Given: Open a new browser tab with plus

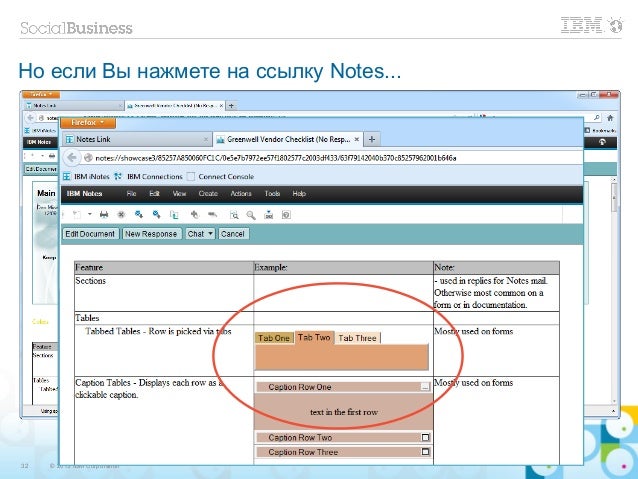Looking at the screenshot, I should tap(371, 138).
